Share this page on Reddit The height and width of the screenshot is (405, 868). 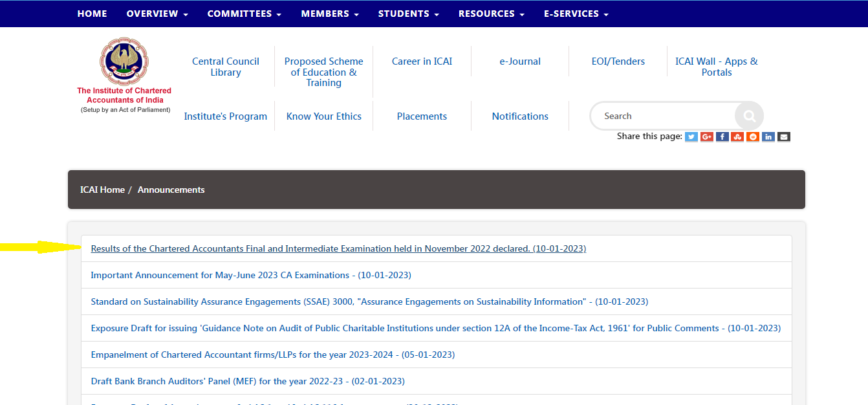[x=753, y=137]
